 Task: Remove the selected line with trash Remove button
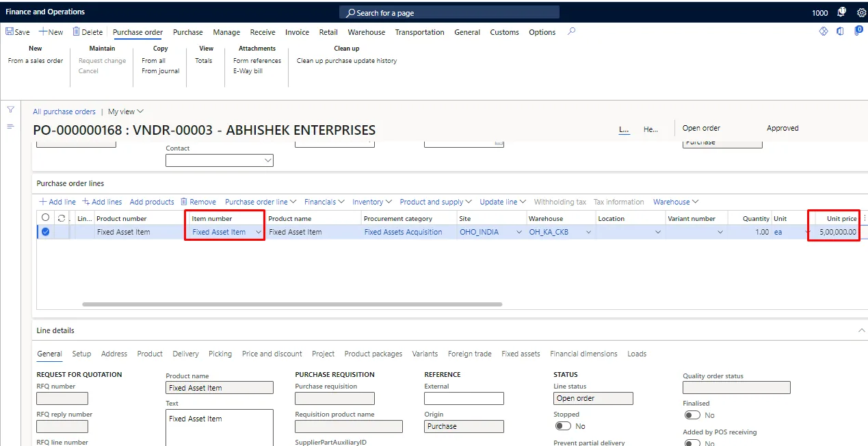[198, 202]
